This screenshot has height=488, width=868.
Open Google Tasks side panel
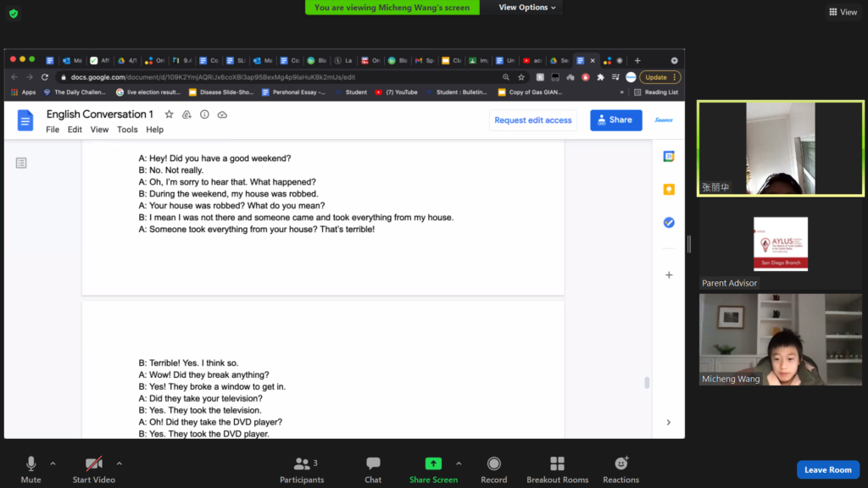[669, 223]
